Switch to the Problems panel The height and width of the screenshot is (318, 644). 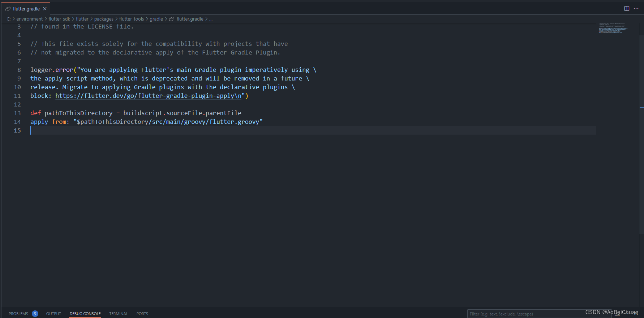pyautogui.click(x=18, y=314)
